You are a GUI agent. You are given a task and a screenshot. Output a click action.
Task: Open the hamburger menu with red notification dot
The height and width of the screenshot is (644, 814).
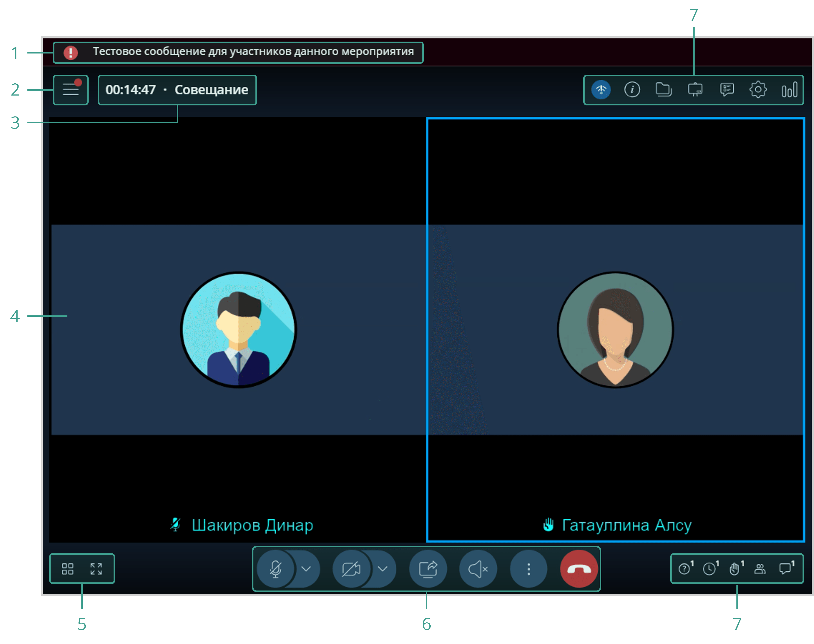71,90
